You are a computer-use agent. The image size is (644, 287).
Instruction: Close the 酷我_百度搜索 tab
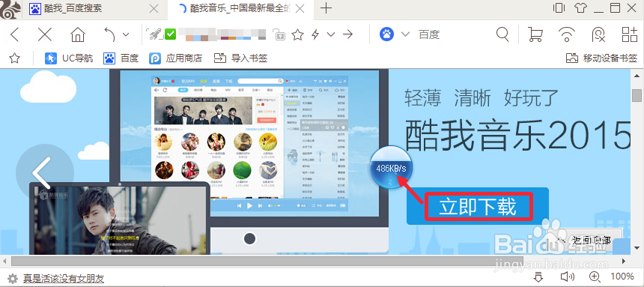point(154,9)
